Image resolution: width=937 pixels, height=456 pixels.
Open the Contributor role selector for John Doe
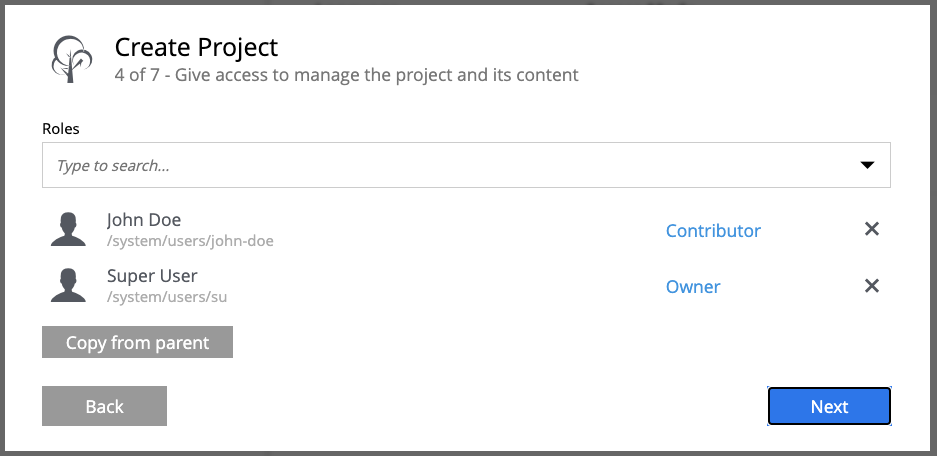pos(713,231)
